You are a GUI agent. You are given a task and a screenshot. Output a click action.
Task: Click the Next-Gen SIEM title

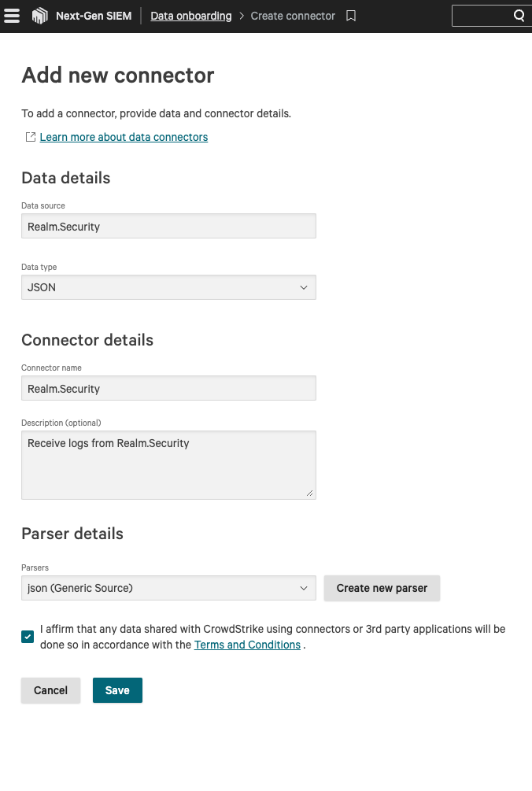pos(94,16)
